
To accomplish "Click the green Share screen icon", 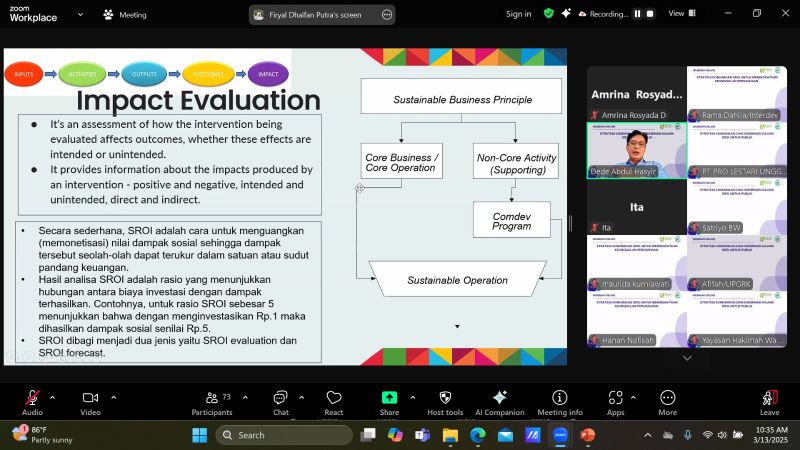I will [x=389, y=398].
